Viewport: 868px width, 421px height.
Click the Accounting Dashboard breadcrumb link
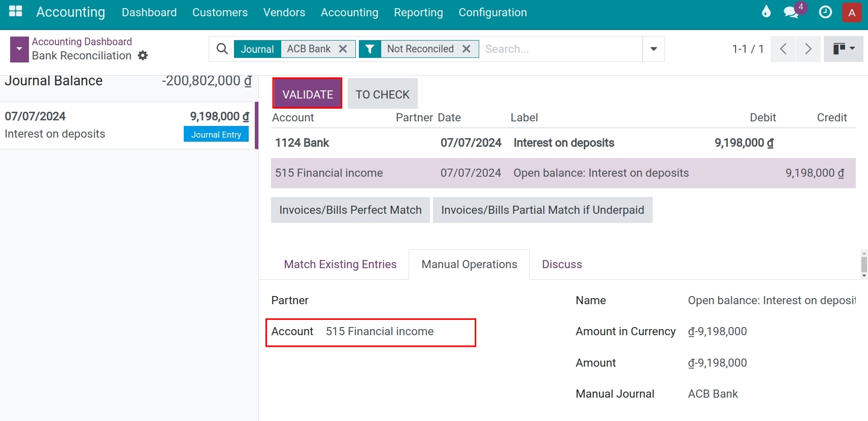pyautogui.click(x=82, y=42)
